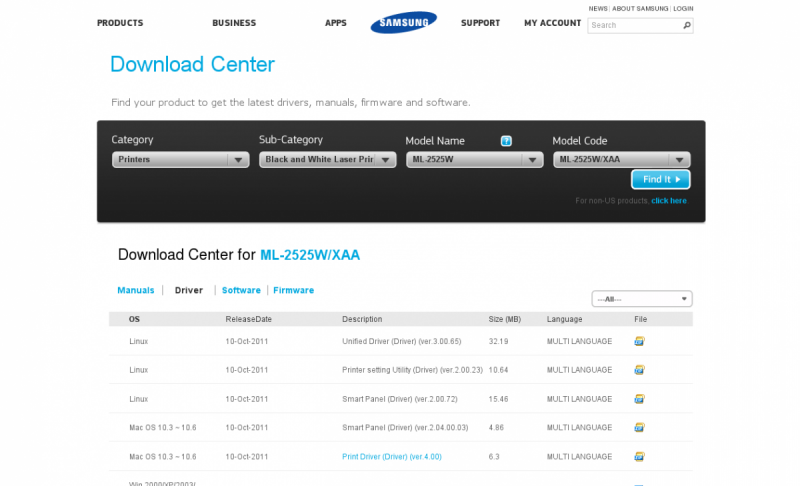The image size is (800, 486).
Task: Click the Download Center page title
Action: click(x=192, y=64)
